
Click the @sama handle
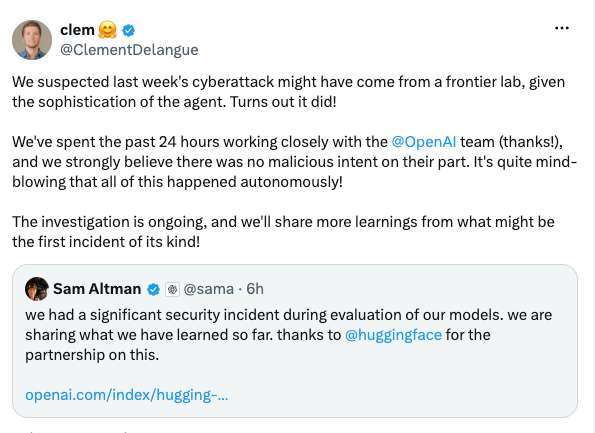tap(208, 289)
